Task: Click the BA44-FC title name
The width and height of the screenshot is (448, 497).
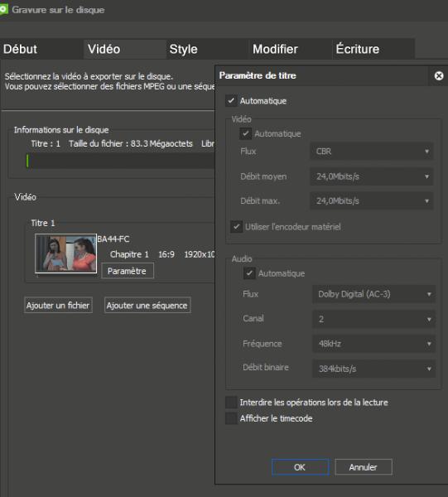Action: tap(113, 239)
